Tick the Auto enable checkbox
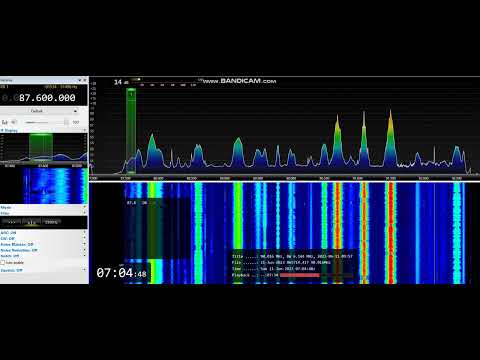 click(3, 263)
